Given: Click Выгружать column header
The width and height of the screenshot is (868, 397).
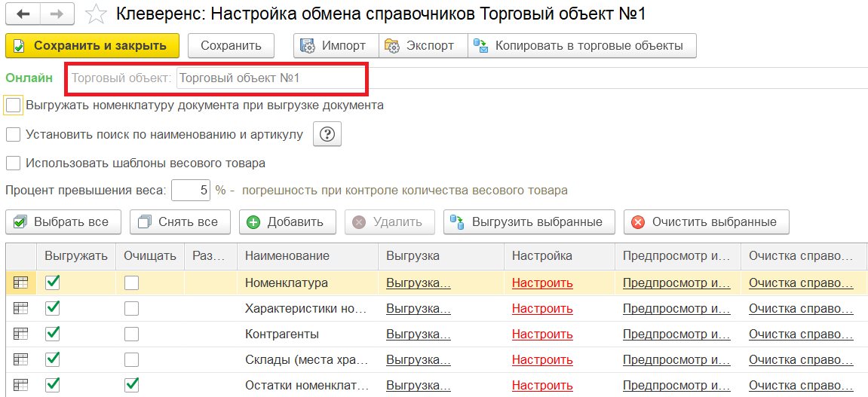Looking at the screenshot, I should [76, 255].
